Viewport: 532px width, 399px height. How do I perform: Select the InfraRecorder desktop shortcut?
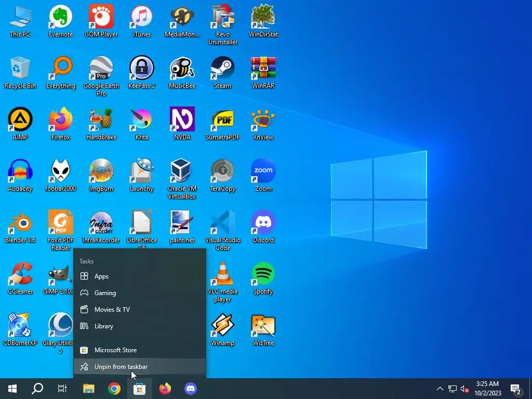click(x=101, y=227)
